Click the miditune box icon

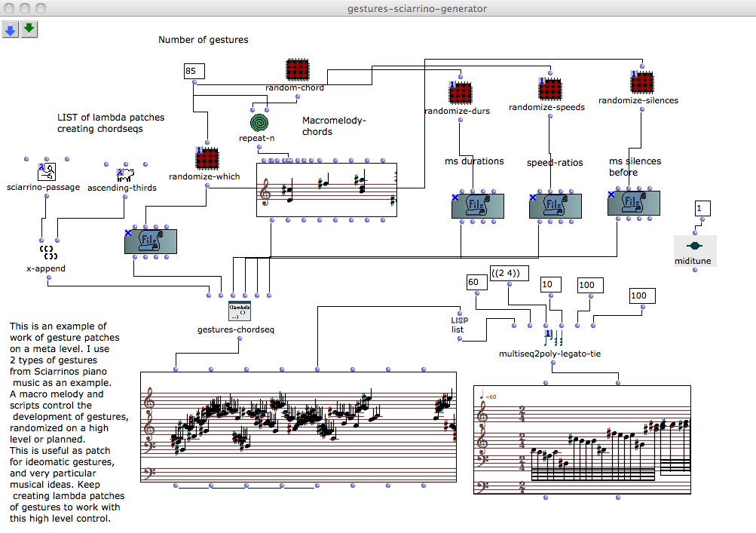[x=695, y=247]
